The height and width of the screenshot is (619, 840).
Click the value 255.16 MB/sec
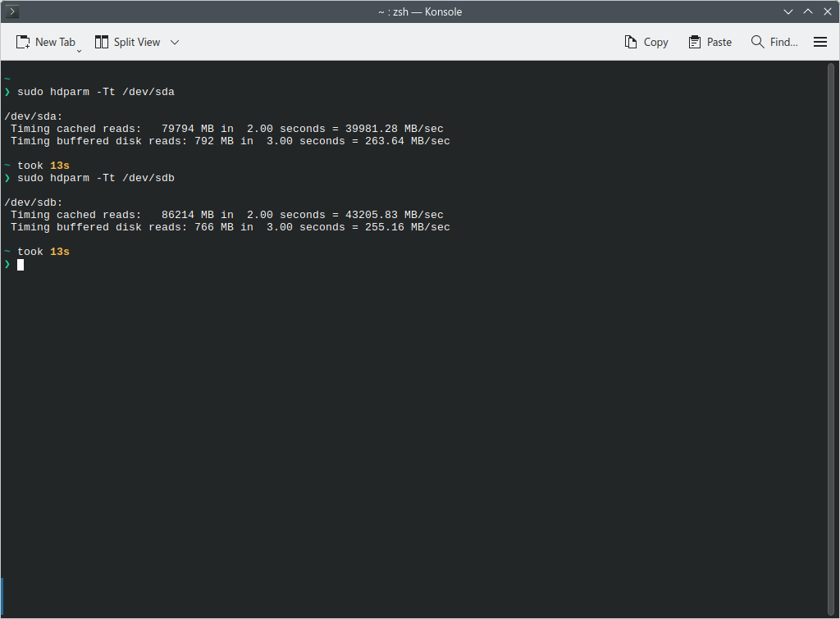407,228
